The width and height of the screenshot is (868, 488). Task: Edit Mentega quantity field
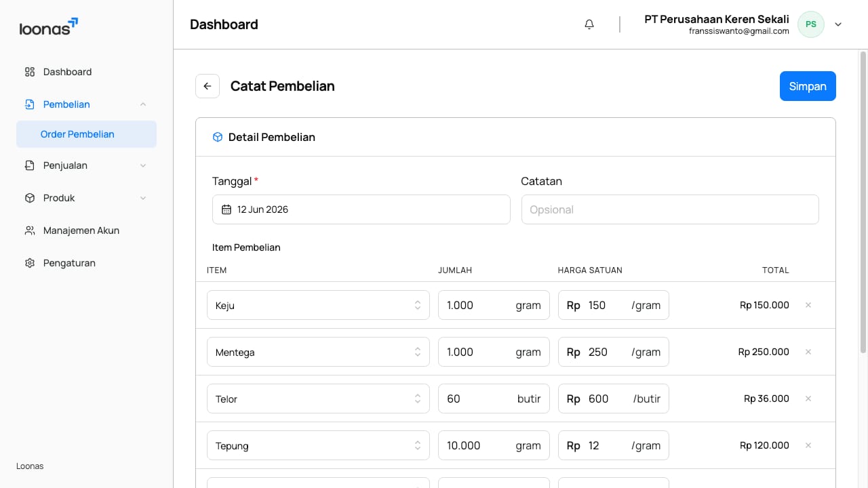pos(494,352)
